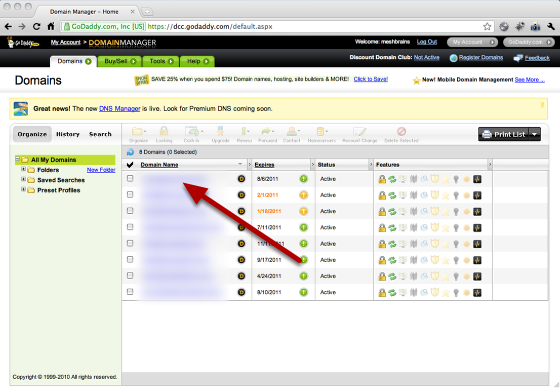560x388 pixels.
Task: Open the Organize toolbar tool
Action: (x=138, y=135)
